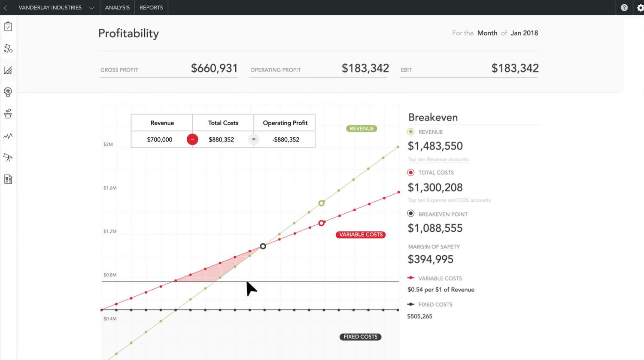Open Top ten Revenue accounts link

click(438, 159)
